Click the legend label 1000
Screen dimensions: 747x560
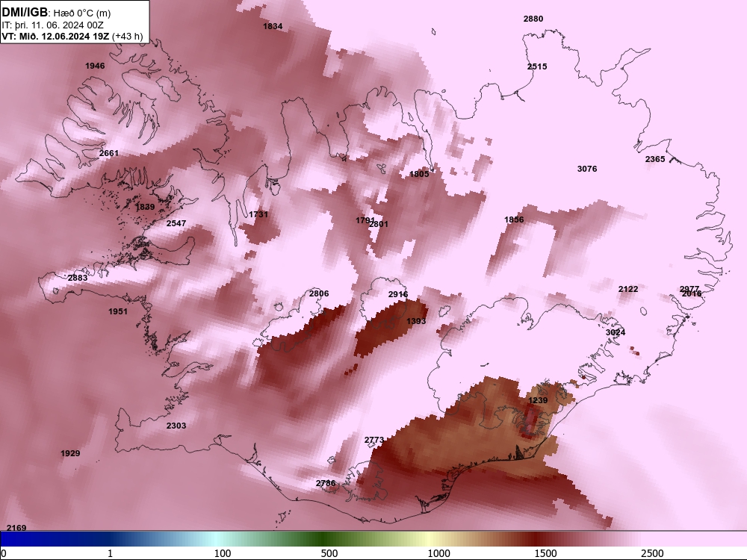tap(438, 553)
